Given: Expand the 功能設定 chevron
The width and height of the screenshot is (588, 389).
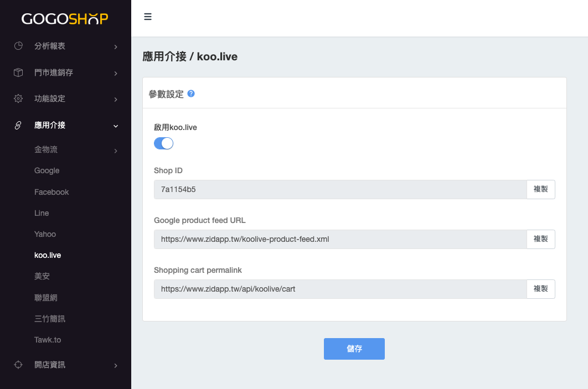Looking at the screenshot, I should click(116, 100).
